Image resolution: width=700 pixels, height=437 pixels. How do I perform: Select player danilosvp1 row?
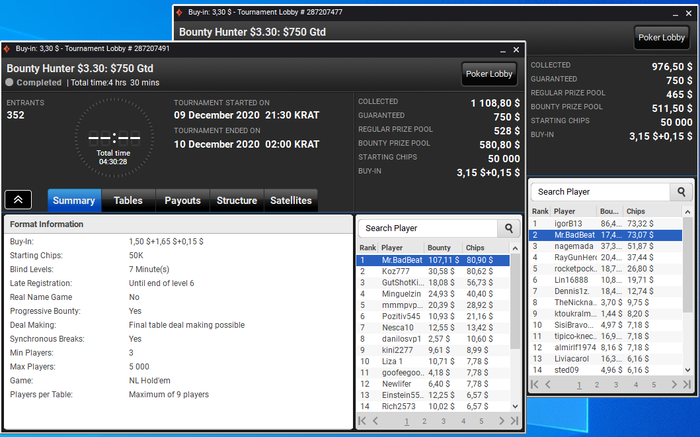433,339
